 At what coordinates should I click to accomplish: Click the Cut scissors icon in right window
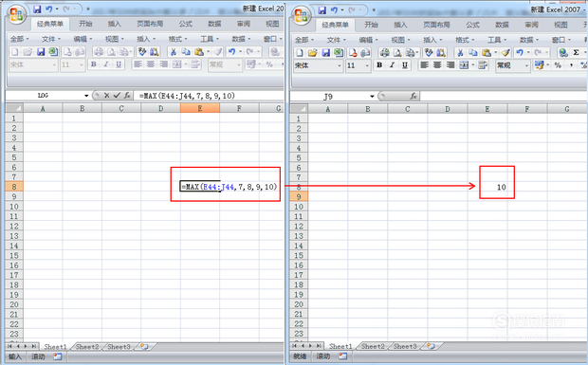(x=461, y=52)
